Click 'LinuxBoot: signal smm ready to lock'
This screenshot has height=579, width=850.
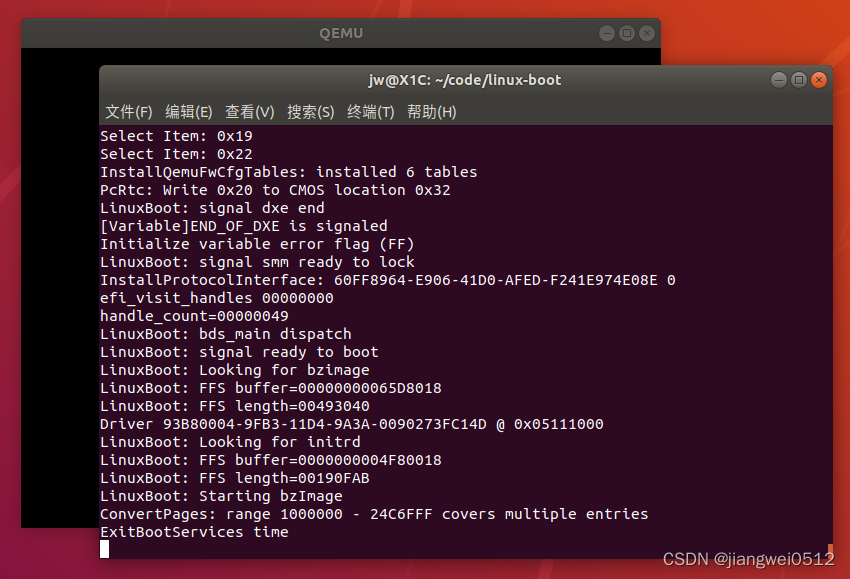coord(257,262)
